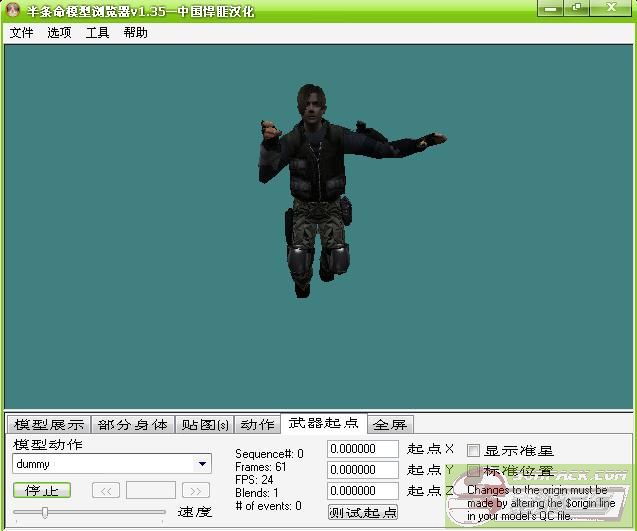Switch to the 贴图(s) tab
This screenshot has height=531, width=637.
(205, 425)
